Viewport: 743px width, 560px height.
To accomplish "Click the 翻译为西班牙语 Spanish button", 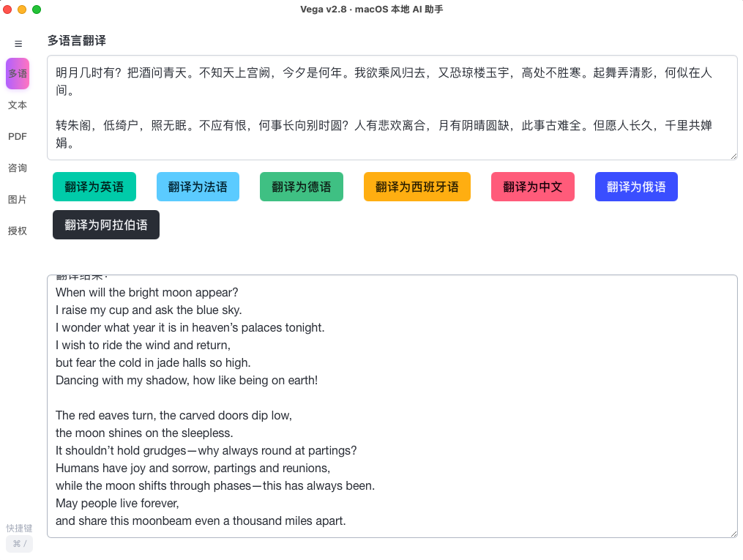I will 417,187.
